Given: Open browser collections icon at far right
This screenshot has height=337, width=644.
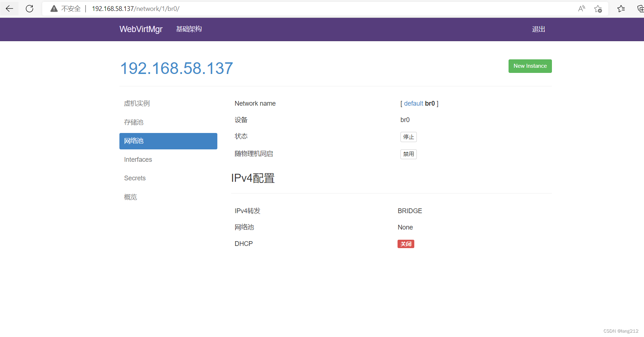Looking at the screenshot, I should [x=640, y=9].
